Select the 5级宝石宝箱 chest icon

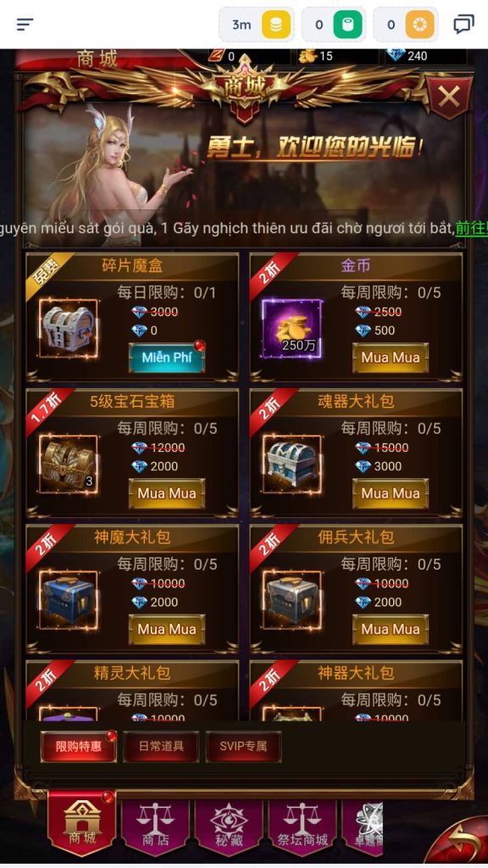tap(68, 464)
